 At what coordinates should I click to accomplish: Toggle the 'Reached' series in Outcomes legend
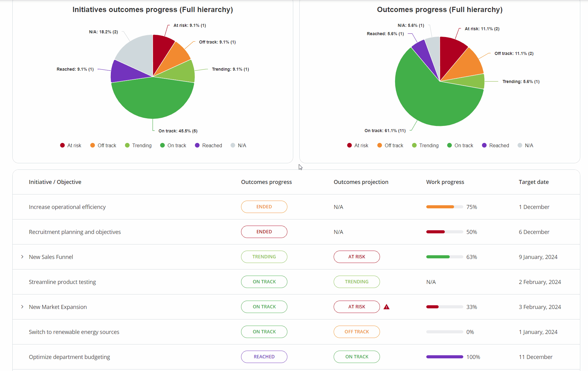[x=484, y=145]
